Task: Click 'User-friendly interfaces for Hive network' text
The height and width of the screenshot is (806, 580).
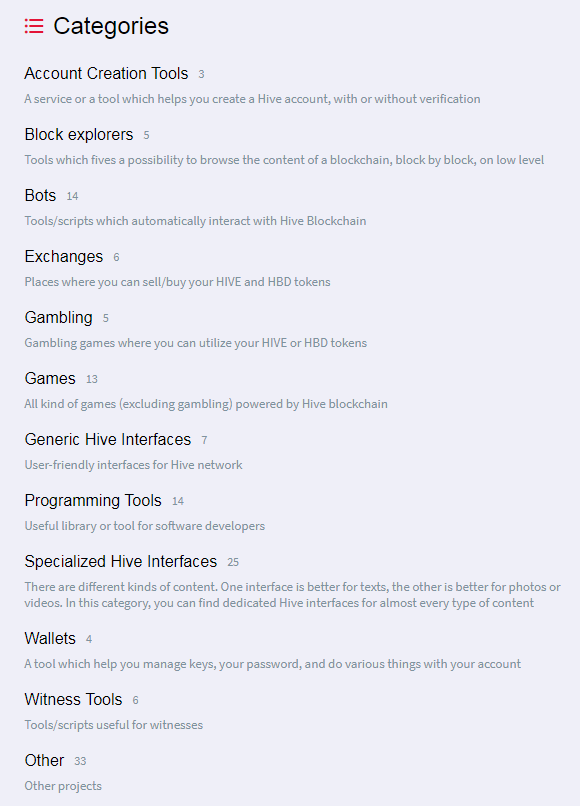Action: click(133, 465)
